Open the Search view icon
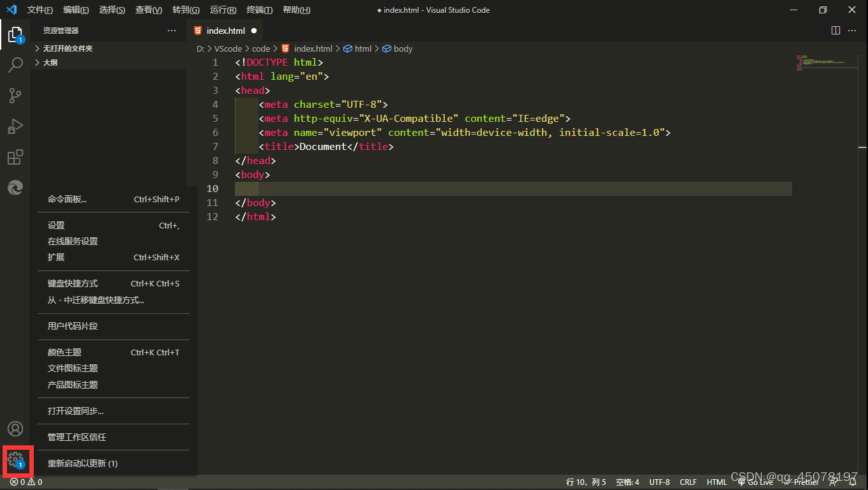Image resolution: width=868 pixels, height=490 pixels. (x=15, y=65)
